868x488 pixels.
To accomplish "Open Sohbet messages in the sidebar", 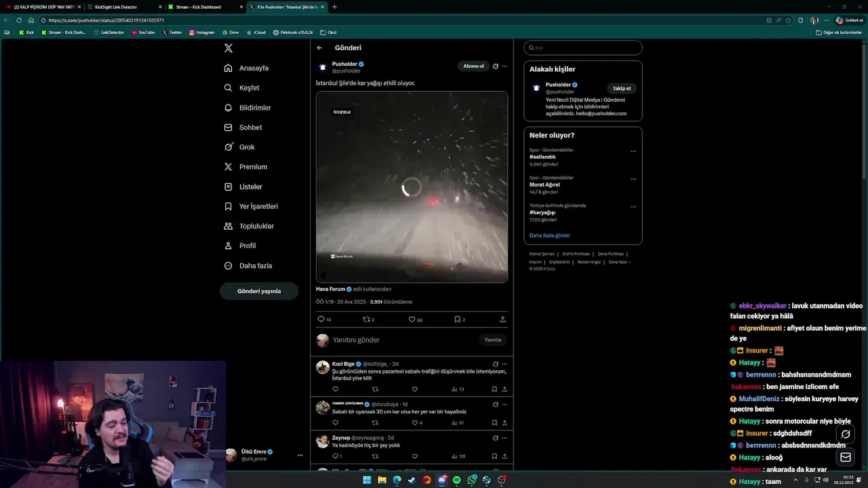I will (x=243, y=127).
